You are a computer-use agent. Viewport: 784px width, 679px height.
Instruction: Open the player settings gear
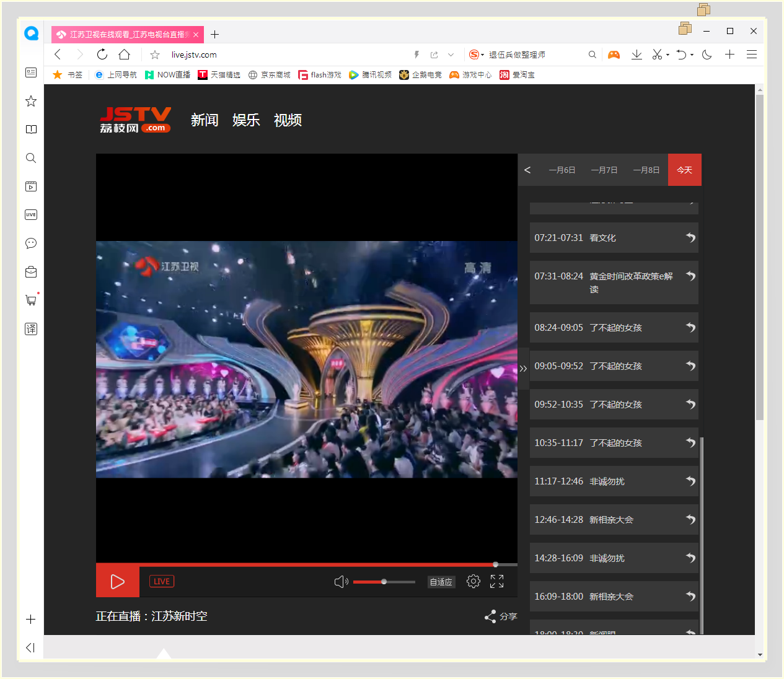click(473, 581)
